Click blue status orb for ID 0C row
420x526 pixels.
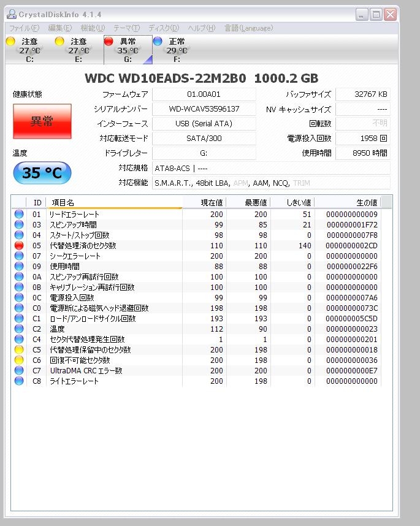(19, 297)
